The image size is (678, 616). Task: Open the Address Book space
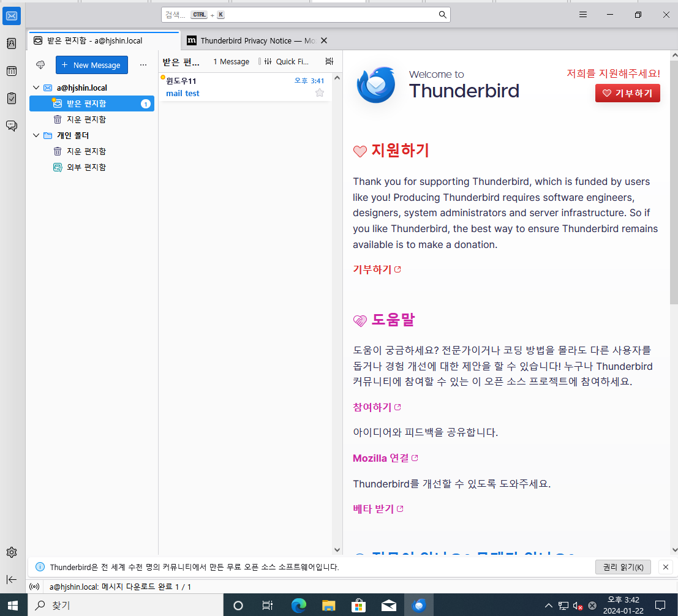(x=12, y=43)
